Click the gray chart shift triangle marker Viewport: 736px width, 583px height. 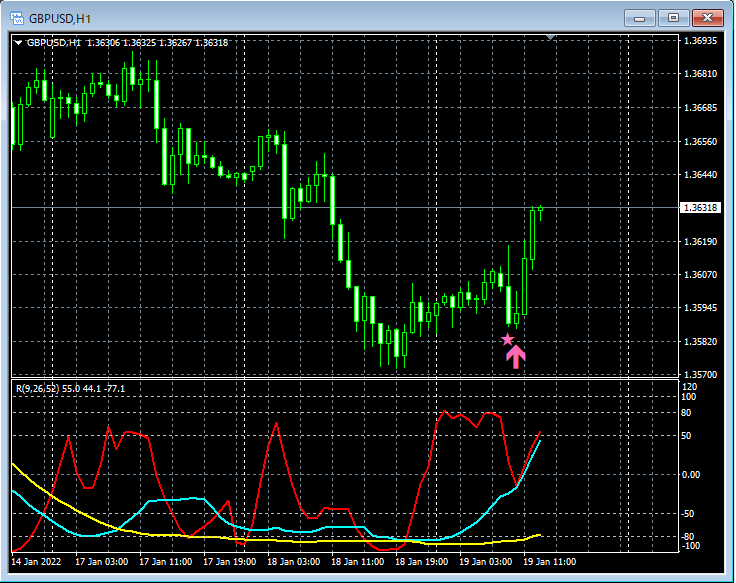551,37
